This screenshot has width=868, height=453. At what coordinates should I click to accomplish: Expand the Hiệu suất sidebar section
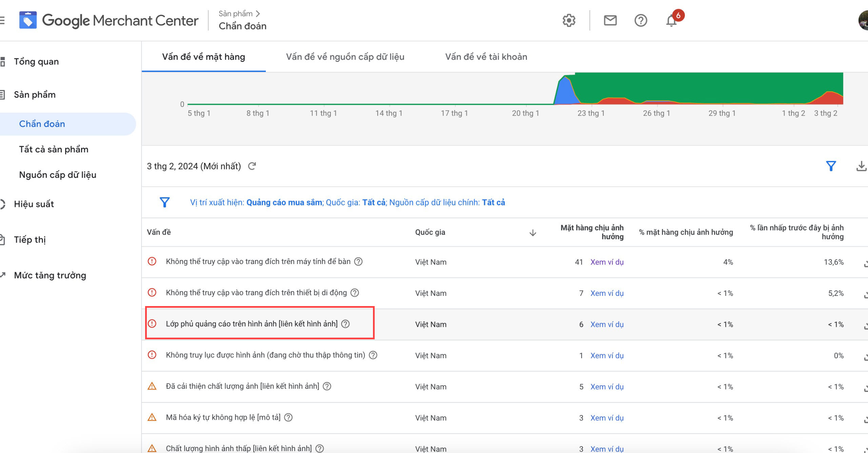(34, 204)
